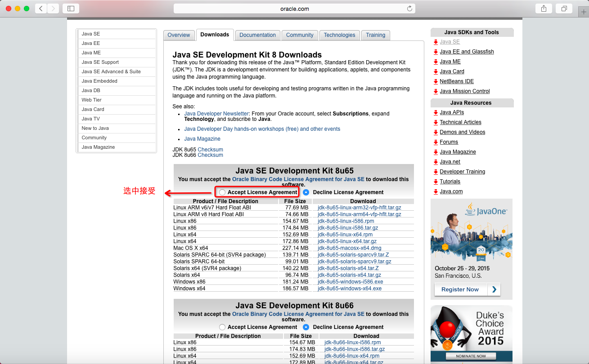Viewport: 589px width, 364px height.
Task: Open the Java Developer Newsletter link
Action: coord(216,114)
